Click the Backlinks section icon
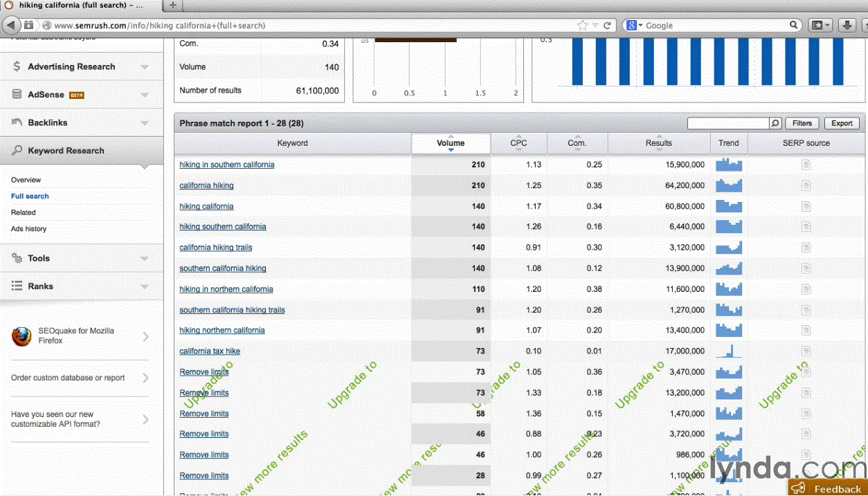 (17, 122)
